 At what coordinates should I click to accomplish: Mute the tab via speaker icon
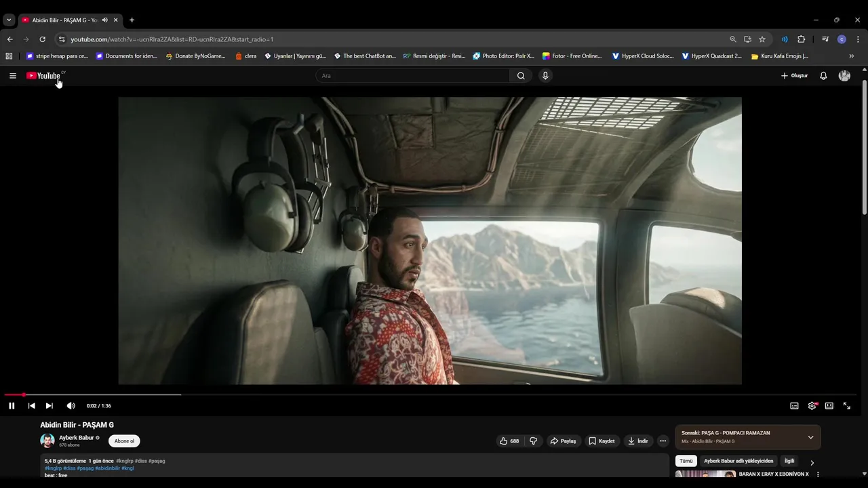tap(105, 20)
